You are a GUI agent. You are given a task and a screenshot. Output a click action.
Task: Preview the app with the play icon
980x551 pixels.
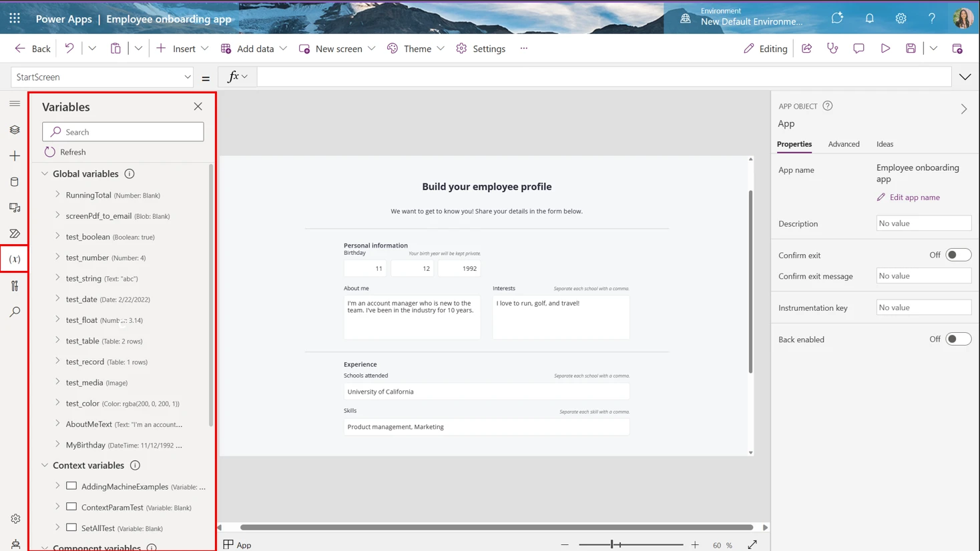tap(885, 48)
